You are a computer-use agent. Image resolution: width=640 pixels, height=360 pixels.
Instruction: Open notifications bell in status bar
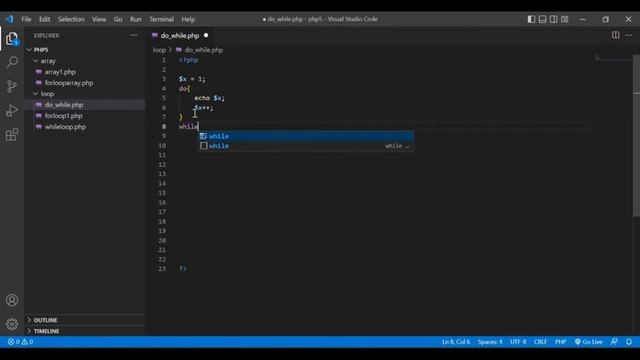(629, 342)
